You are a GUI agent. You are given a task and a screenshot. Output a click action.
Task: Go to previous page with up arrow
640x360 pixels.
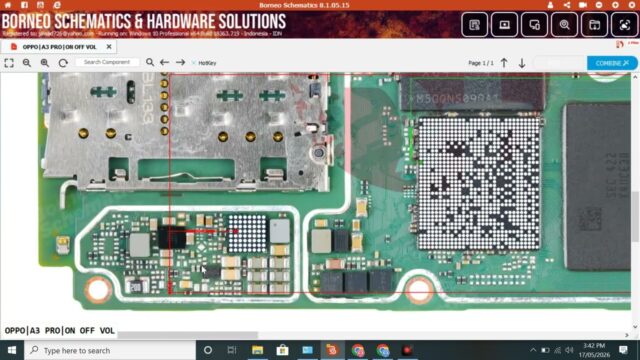[x=504, y=63]
